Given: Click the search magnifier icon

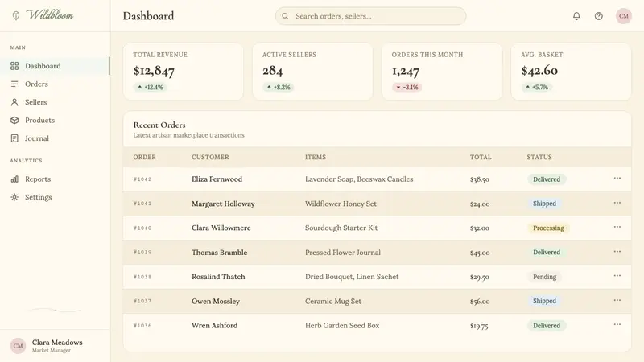Looking at the screenshot, I should pyautogui.click(x=285, y=16).
